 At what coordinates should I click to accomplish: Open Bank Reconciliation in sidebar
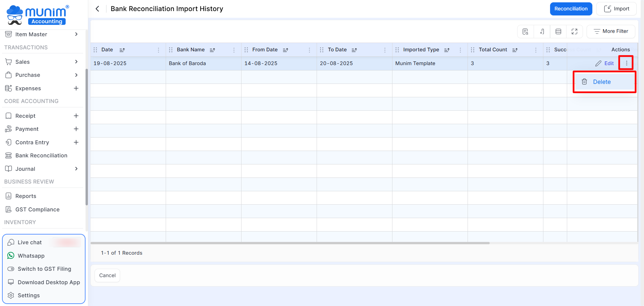coord(41,155)
